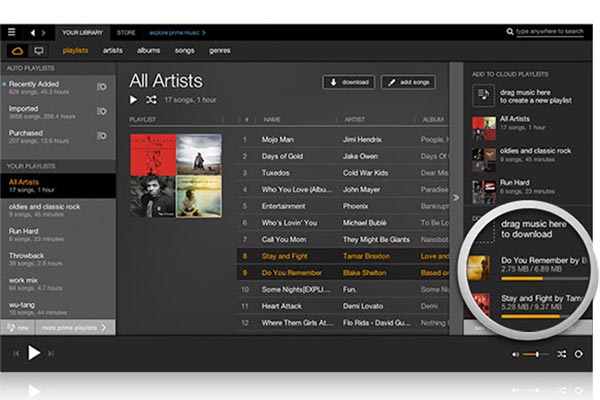This screenshot has width=600, height=400.
Task: Select the song Call You Mom
Action: pos(284,240)
